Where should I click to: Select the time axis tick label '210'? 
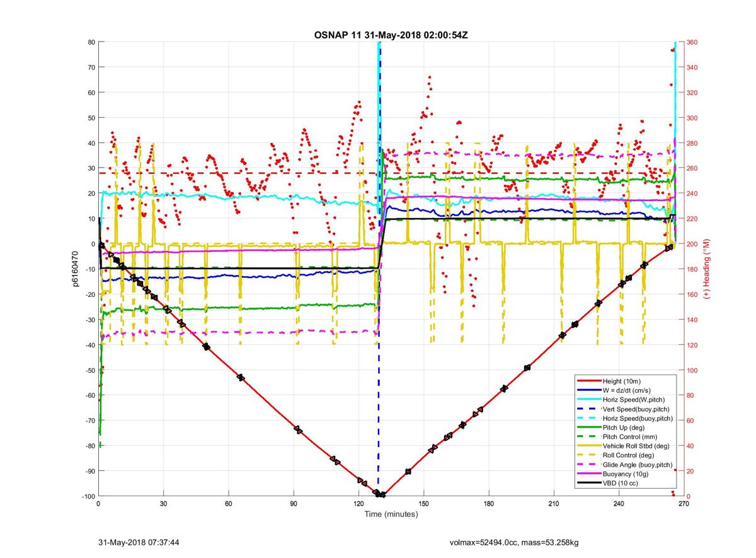click(x=554, y=504)
